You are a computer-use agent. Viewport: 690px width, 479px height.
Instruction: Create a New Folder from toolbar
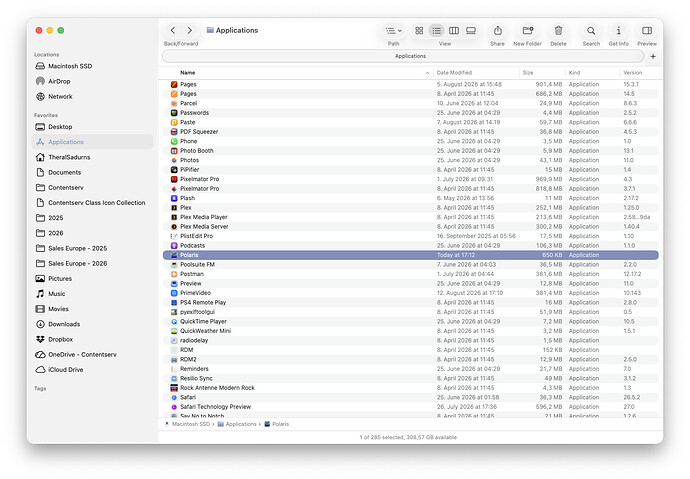pyautogui.click(x=528, y=30)
